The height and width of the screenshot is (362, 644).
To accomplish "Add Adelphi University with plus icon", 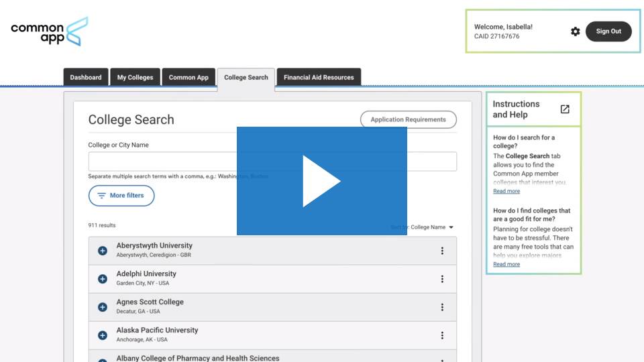I will [x=103, y=279].
